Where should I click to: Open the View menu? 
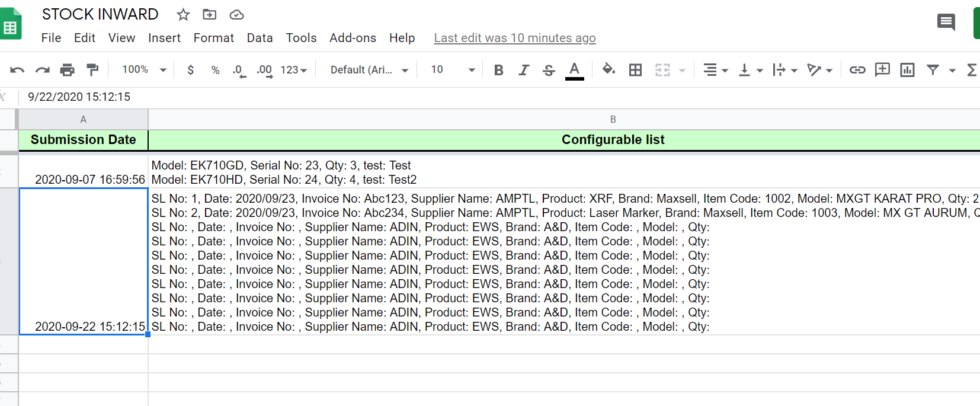[121, 38]
